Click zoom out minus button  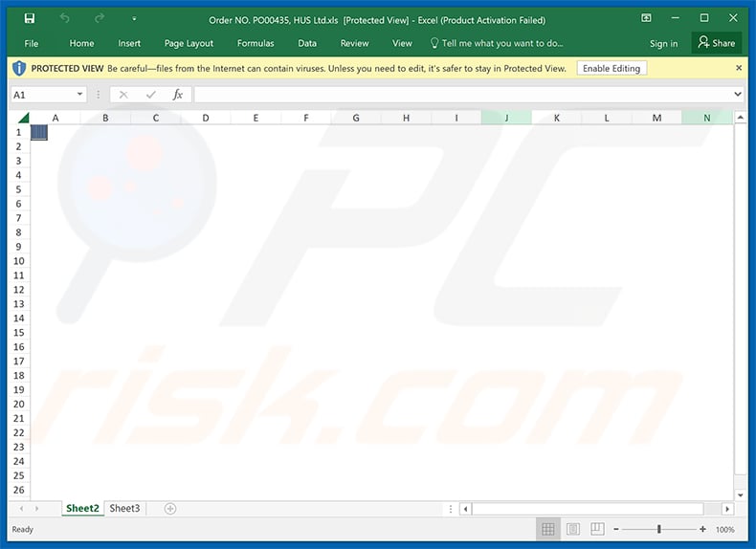616,529
